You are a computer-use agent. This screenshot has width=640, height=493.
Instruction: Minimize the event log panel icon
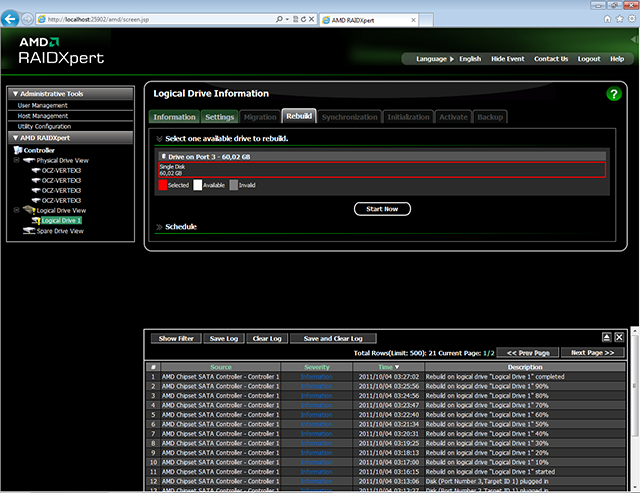click(x=607, y=337)
